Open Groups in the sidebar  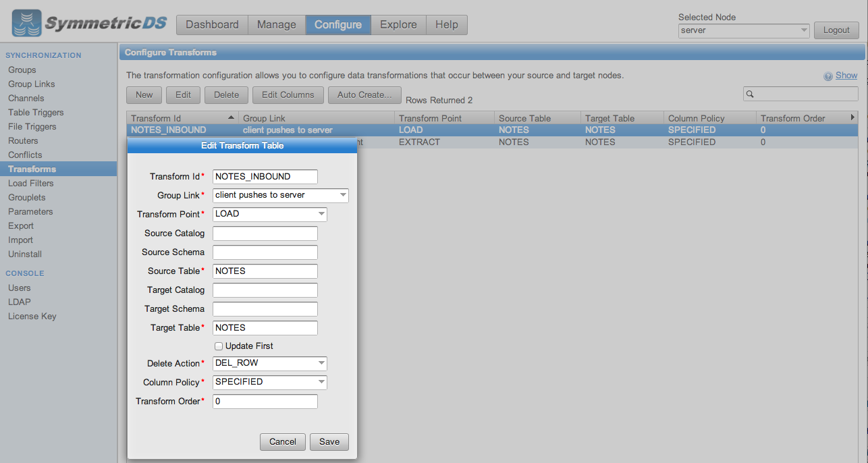coord(22,70)
